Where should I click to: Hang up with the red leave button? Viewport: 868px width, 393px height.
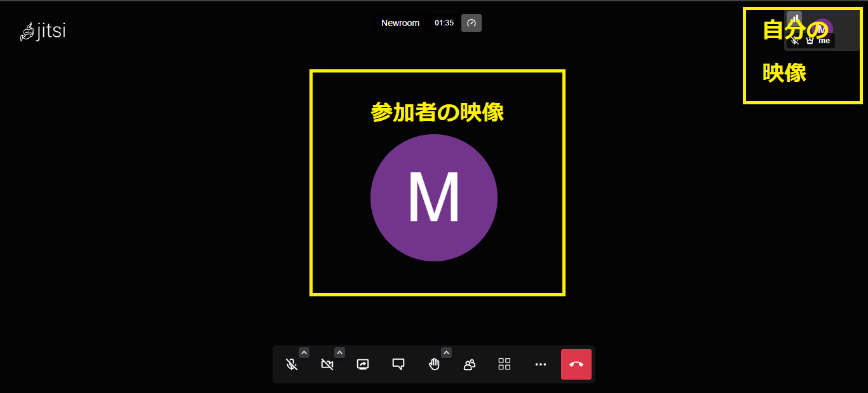click(576, 364)
